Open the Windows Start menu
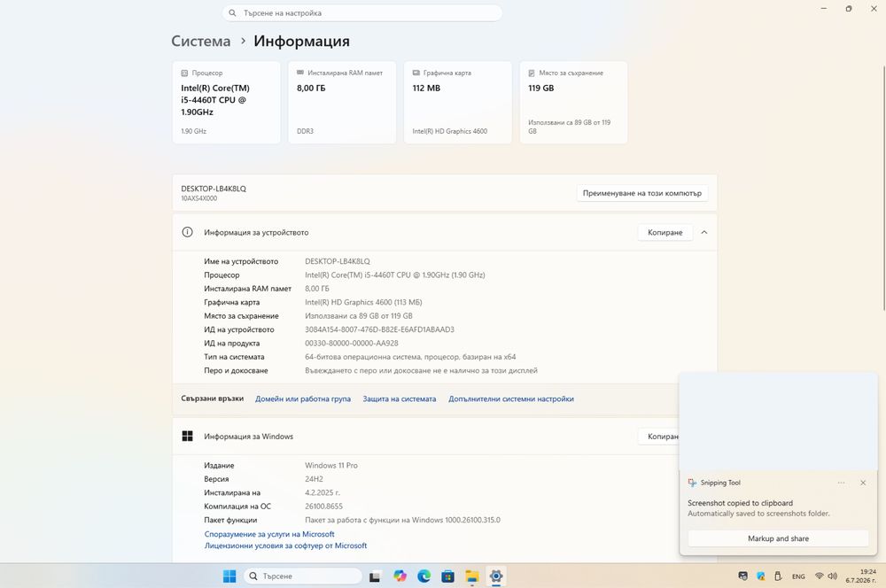 [229, 576]
